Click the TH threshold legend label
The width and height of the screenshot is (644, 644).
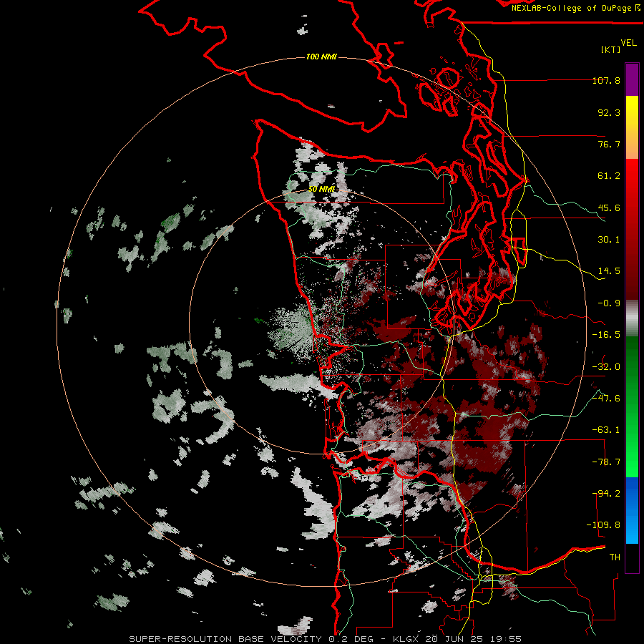(x=615, y=557)
